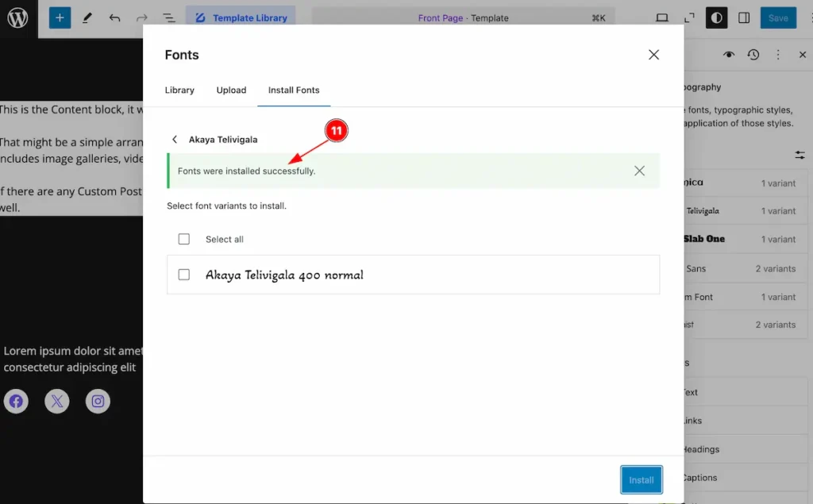
Task: Click the X social icon
Action: point(57,402)
